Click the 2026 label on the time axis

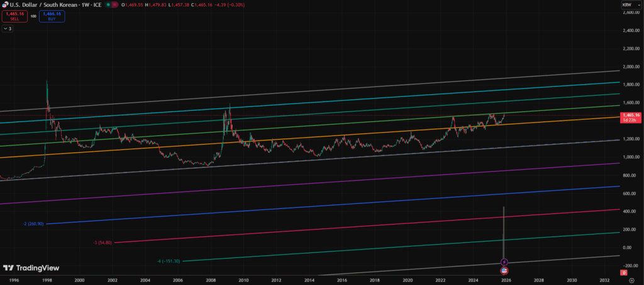coord(506,280)
